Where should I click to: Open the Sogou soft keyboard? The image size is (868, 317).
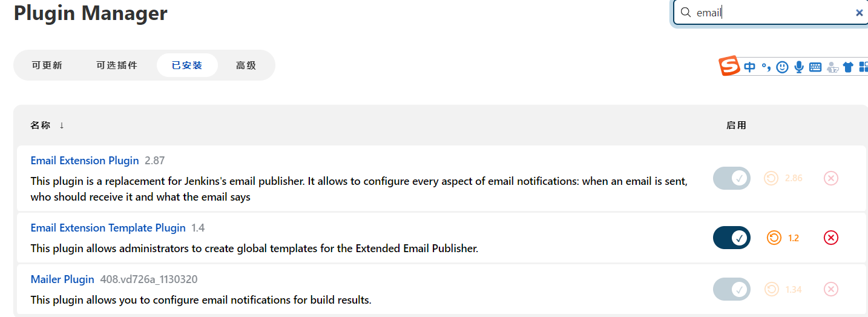click(x=815, y=67)
